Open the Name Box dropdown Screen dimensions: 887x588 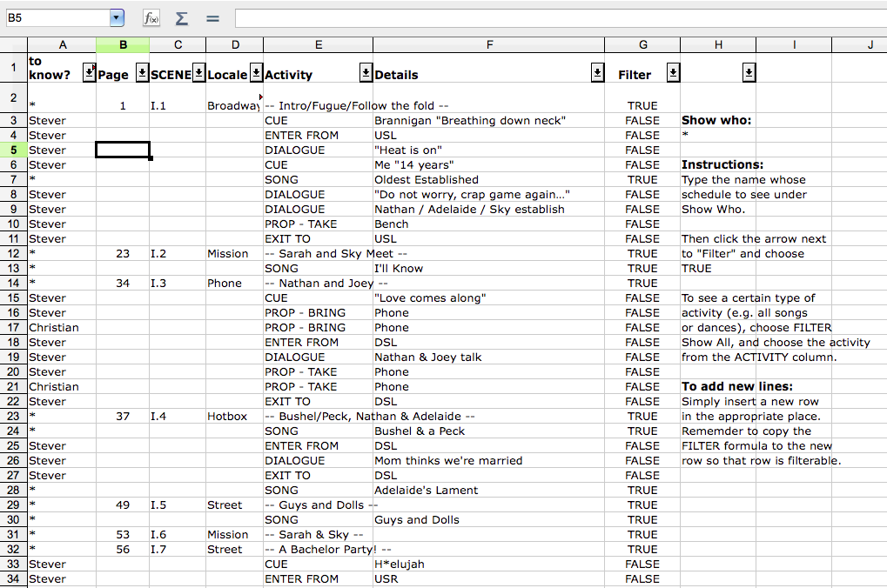(x=117, y=17)
